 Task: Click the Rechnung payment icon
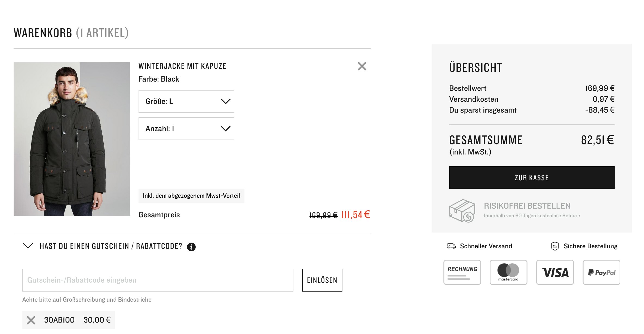point(462,272)
